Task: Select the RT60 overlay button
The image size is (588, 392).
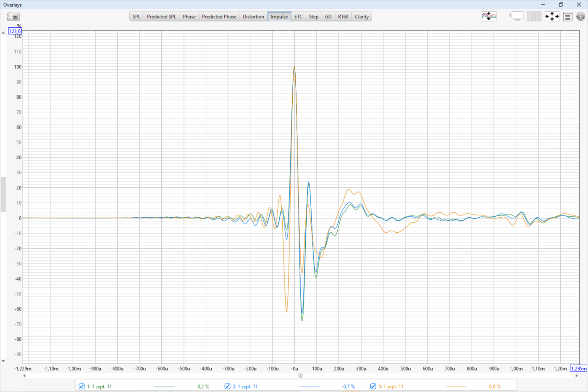Action: pos(343,17)
